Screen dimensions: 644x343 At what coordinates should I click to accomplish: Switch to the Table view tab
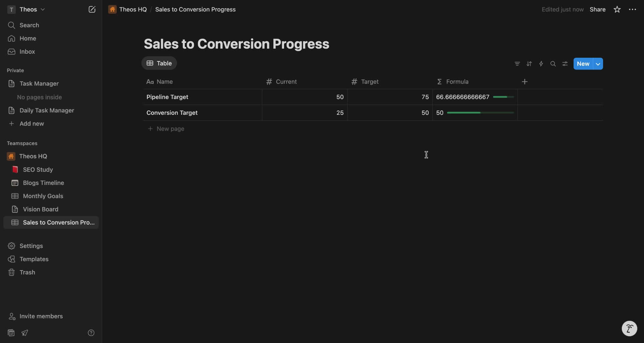(159, 63)
